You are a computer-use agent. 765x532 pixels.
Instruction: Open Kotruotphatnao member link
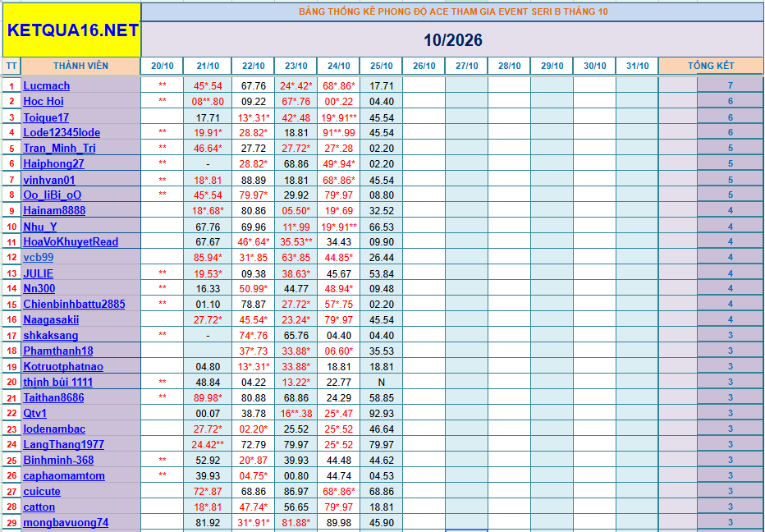(x=63, y=367)
